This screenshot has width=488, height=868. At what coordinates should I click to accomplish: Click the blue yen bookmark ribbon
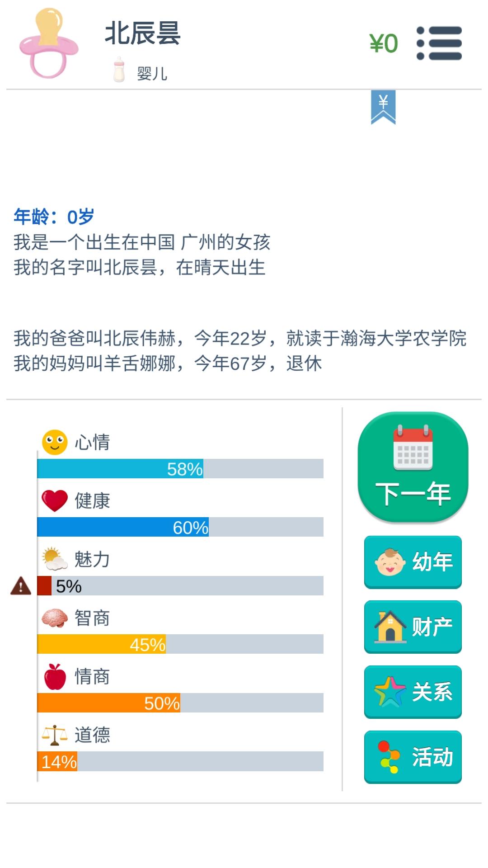coord(383,107)
